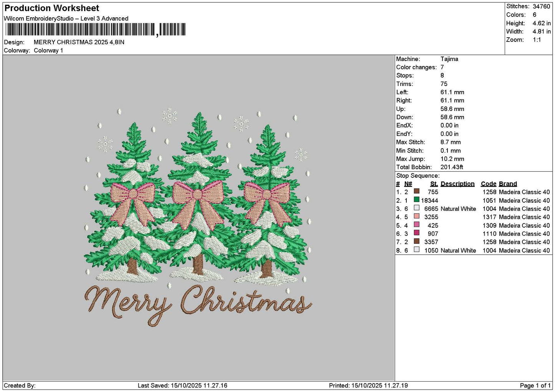The height and width of the screenshot is (392, 555).
Task: Click the brown swatch in stop 1
Action: click(416, 191)
